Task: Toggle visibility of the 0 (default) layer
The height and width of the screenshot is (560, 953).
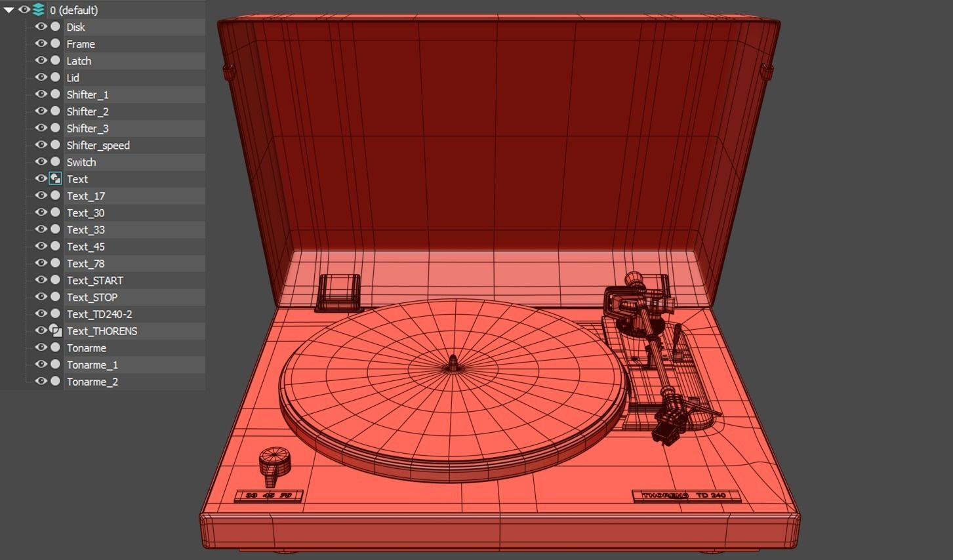Action: click(x=24, y=10)
